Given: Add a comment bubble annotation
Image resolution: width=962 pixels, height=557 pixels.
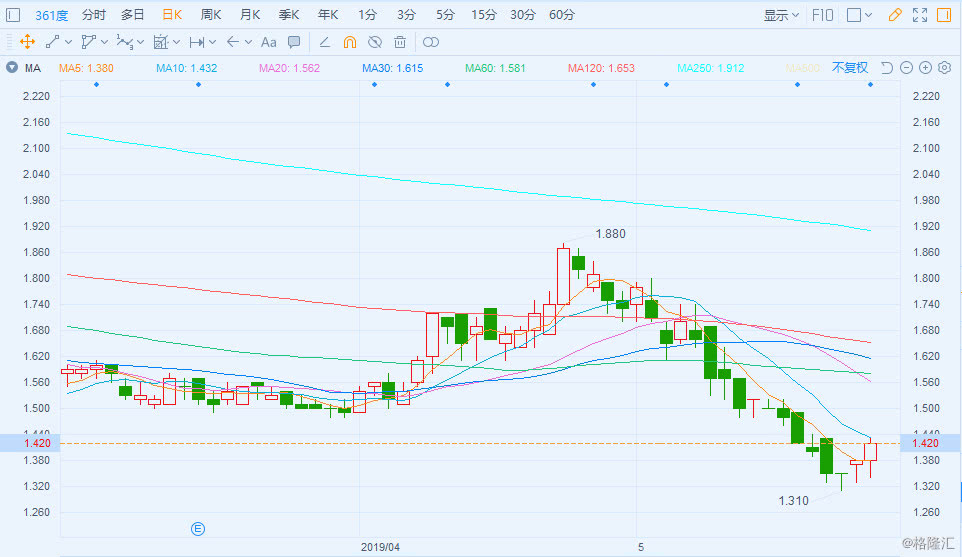Looking at the screenshot, I should 294,42.
